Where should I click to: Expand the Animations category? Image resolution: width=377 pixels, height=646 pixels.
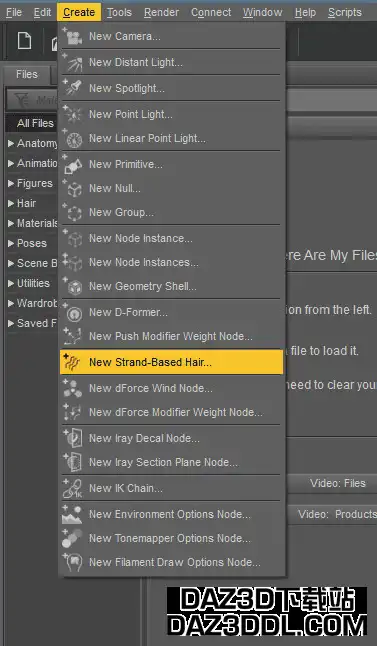click(x=11, y=163)
